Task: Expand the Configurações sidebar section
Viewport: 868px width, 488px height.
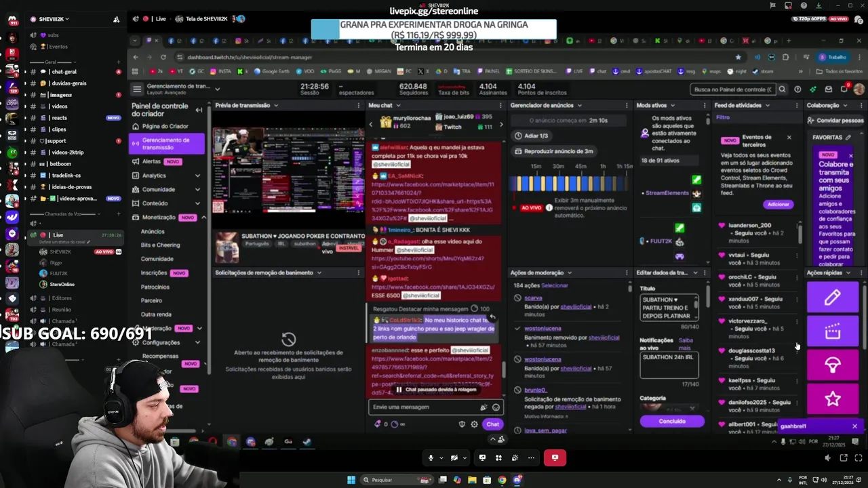Action: tap(197, 343)
